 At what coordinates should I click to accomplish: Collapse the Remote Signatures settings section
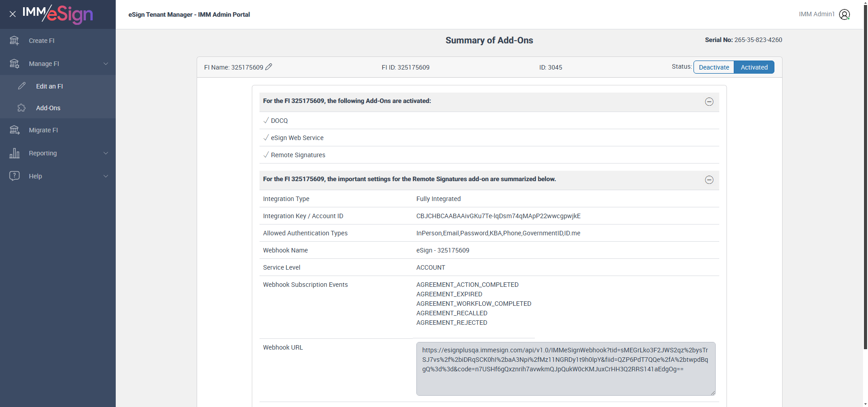pyautogui.click(x=709, y=180)
